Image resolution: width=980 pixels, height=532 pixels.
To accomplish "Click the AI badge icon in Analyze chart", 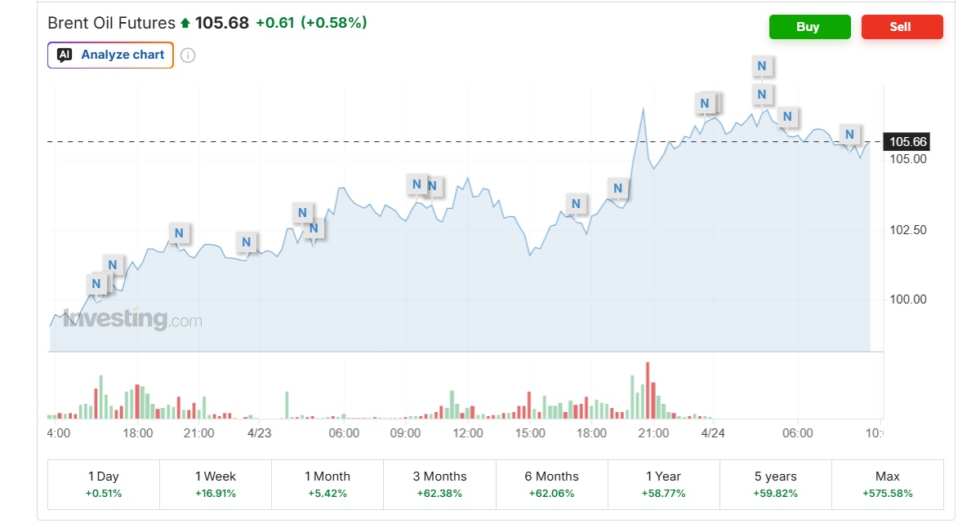I will pyautogui.click(x=65, y=55).
